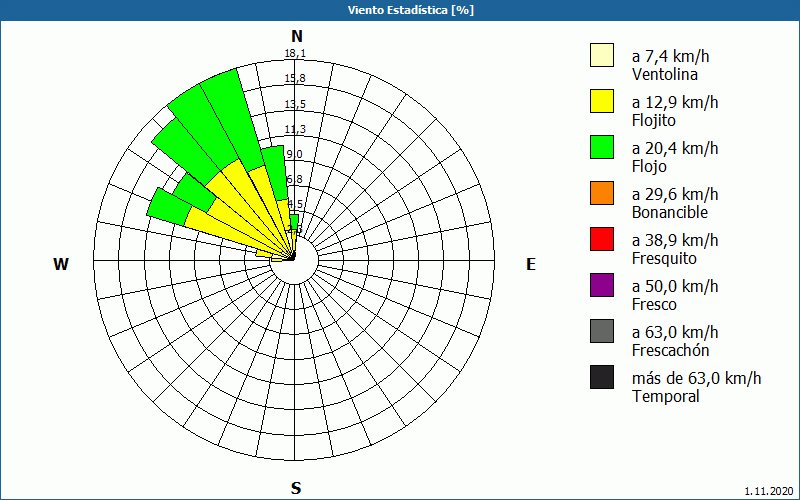Click the 'Viento Estadística [%]' title

click(x=411, y=10)
